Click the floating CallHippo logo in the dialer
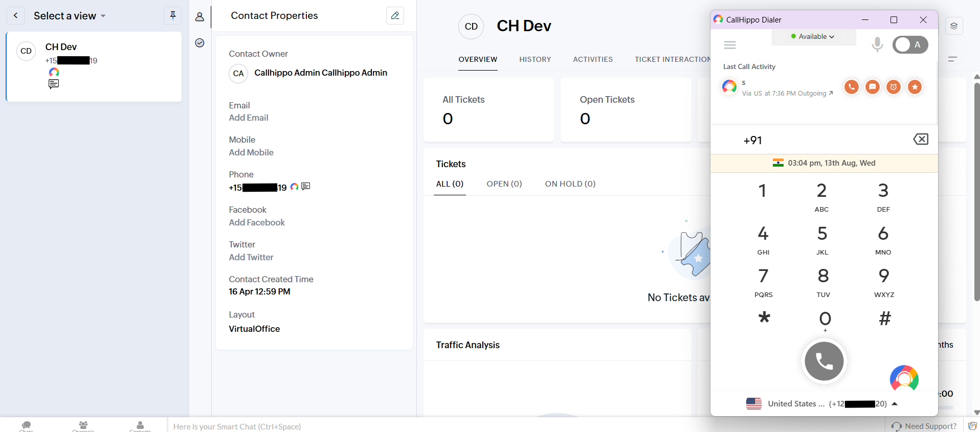Viewport: 980px width, 432px height. [x=904, y=379]
